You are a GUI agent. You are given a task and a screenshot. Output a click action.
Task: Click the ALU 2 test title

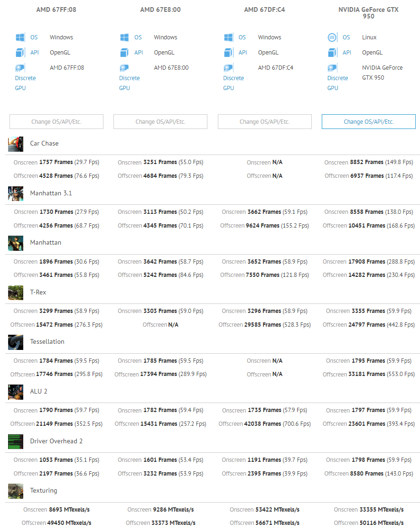39,391
